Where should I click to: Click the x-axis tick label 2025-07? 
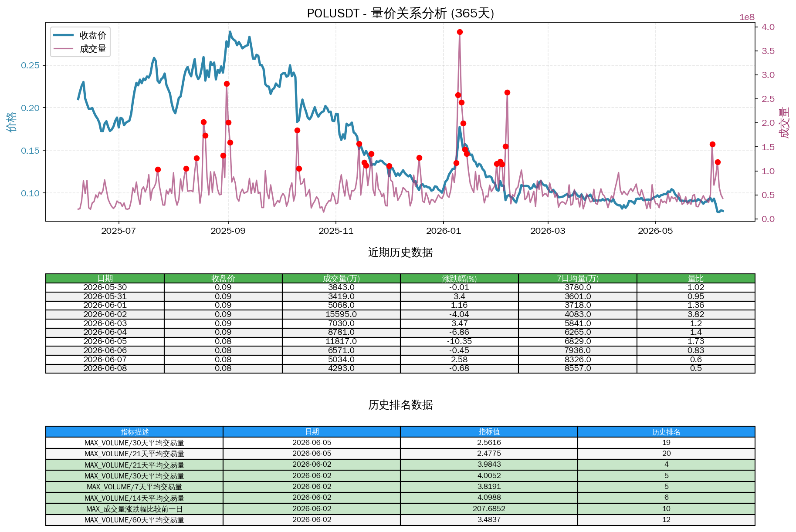[x=119, y=231]
